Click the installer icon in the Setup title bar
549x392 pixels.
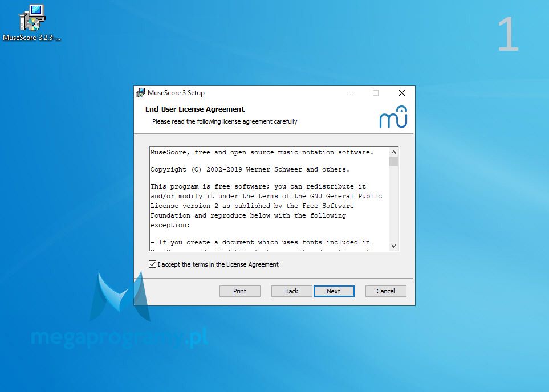140,93
